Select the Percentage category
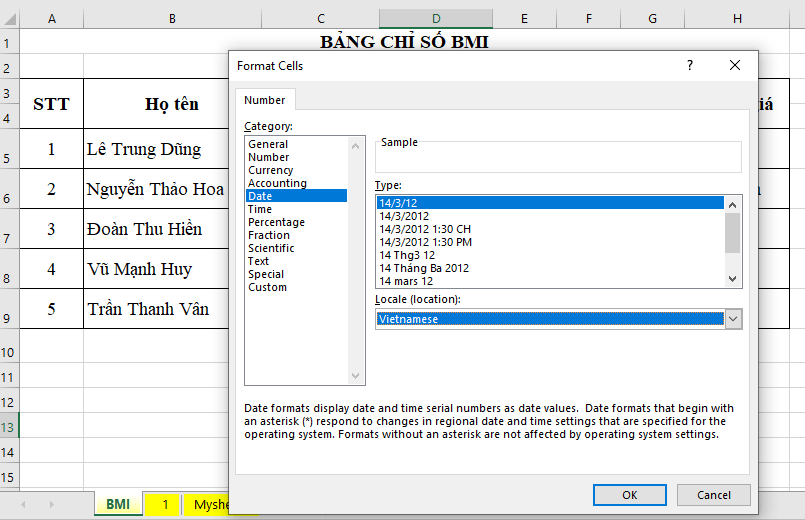Screen dimensions: 805x520 [276, 222]
